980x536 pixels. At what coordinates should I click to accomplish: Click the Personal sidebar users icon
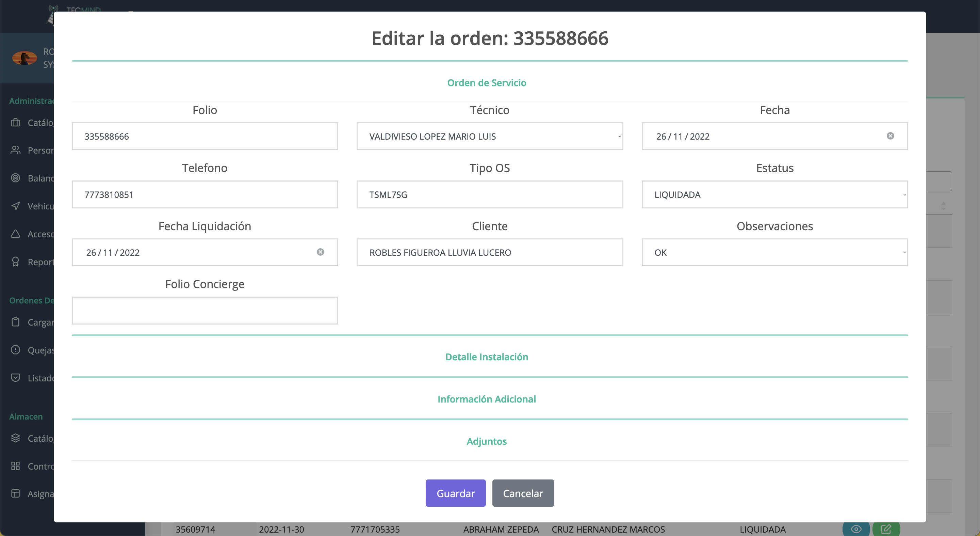pos(15,150)
